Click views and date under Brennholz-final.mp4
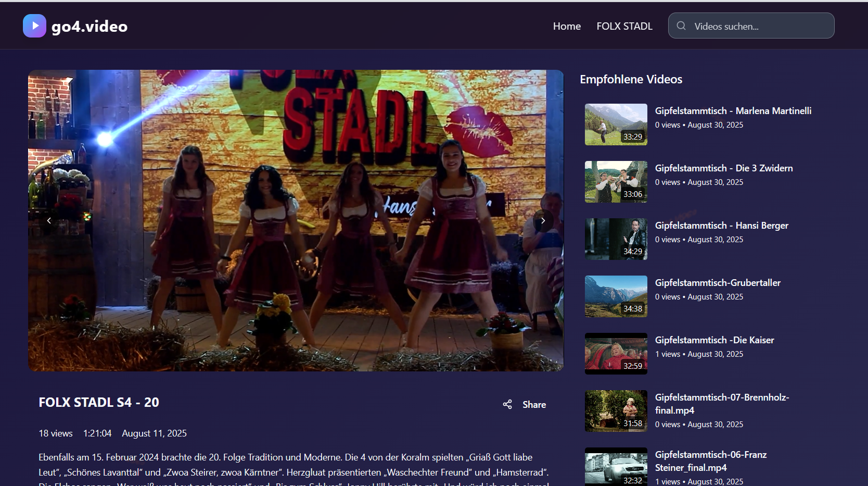The width and height of the screenshot is (868, 486). click(699, 425)
